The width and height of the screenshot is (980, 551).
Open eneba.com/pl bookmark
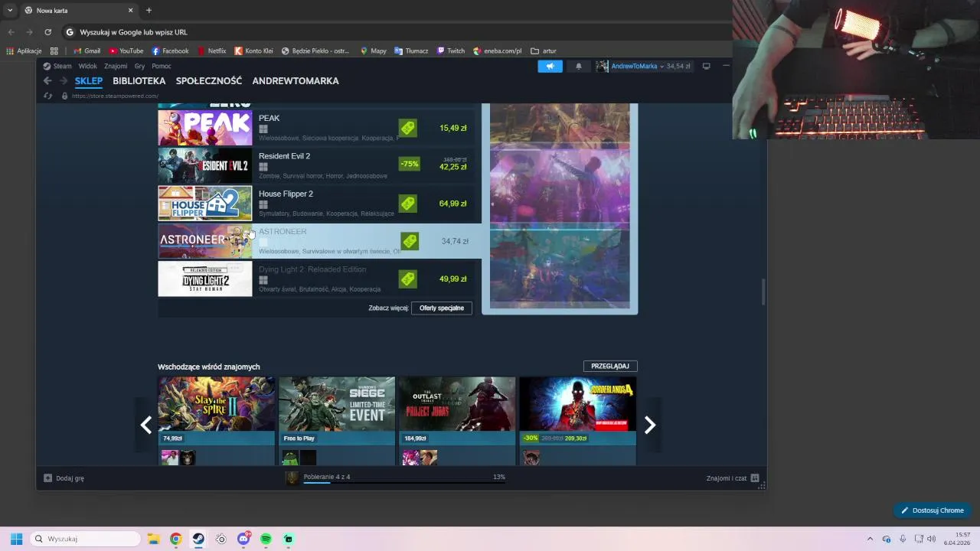coord(498,51)
